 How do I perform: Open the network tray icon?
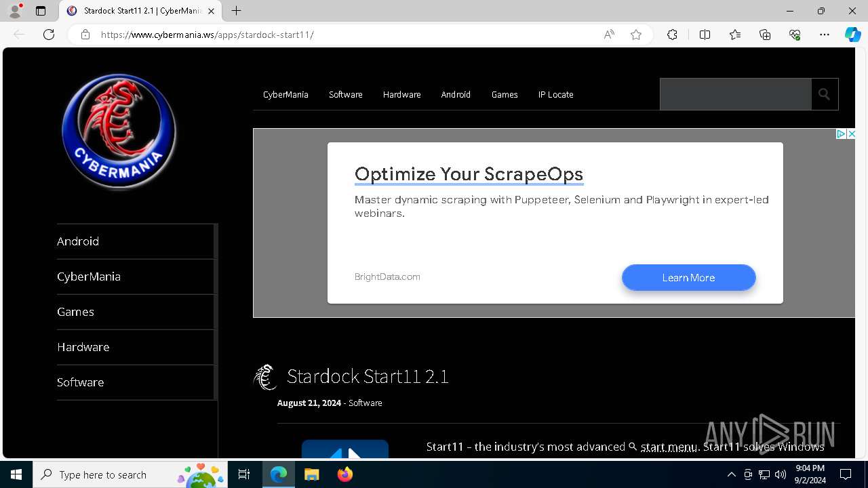pos(764,474)
